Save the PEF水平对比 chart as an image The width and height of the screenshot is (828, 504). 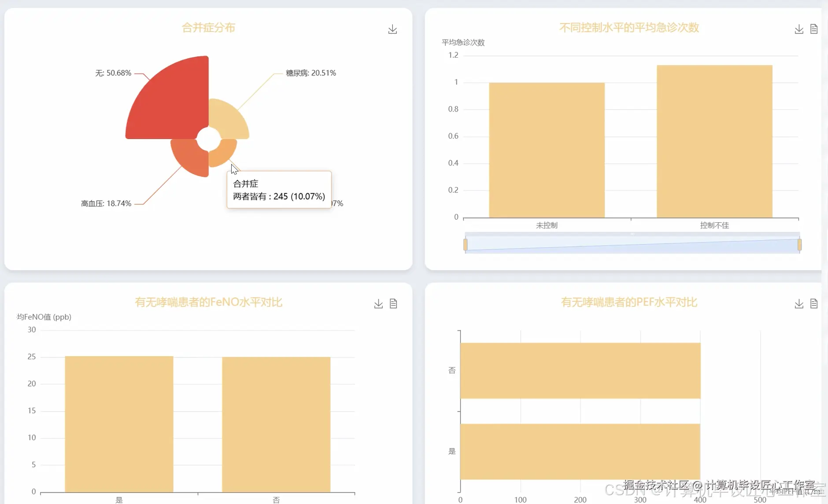pyautogui.click(x=799, y=303)
